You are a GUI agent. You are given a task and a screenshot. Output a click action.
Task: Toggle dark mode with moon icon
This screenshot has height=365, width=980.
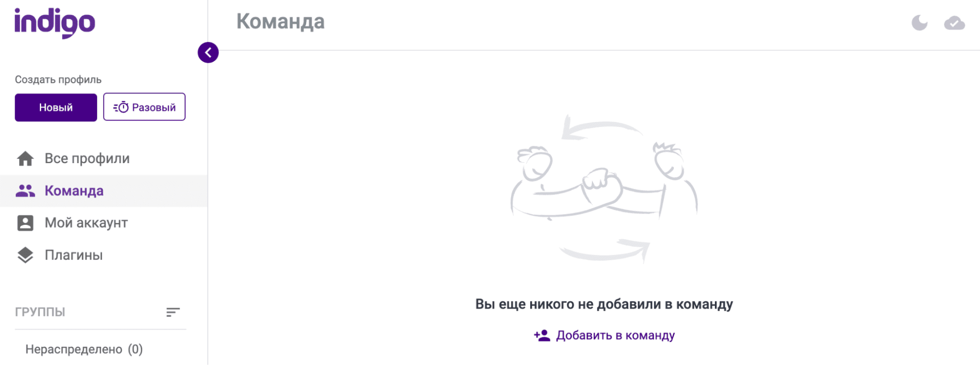point(920,23)
